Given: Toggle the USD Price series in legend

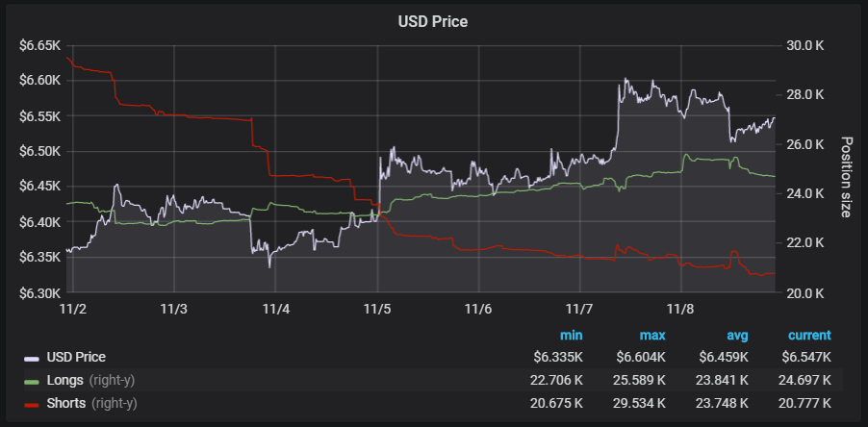Looking at the screenshot, I should coord(76,357).
